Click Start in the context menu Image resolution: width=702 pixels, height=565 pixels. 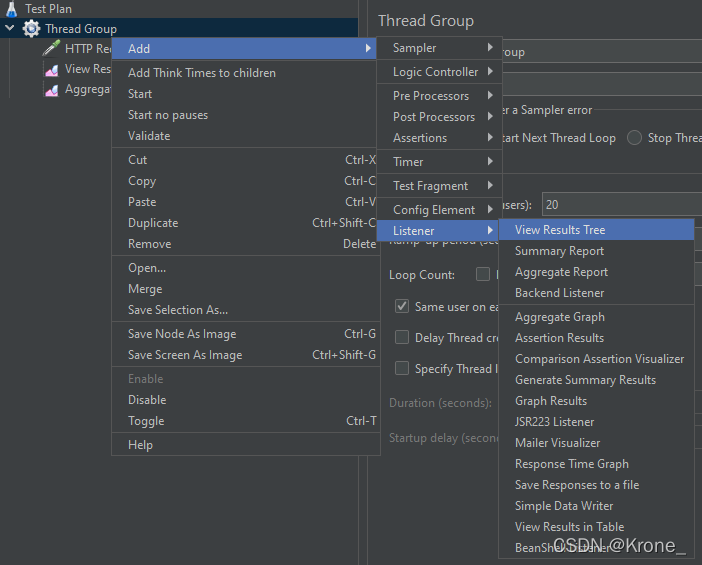(244, 94)
